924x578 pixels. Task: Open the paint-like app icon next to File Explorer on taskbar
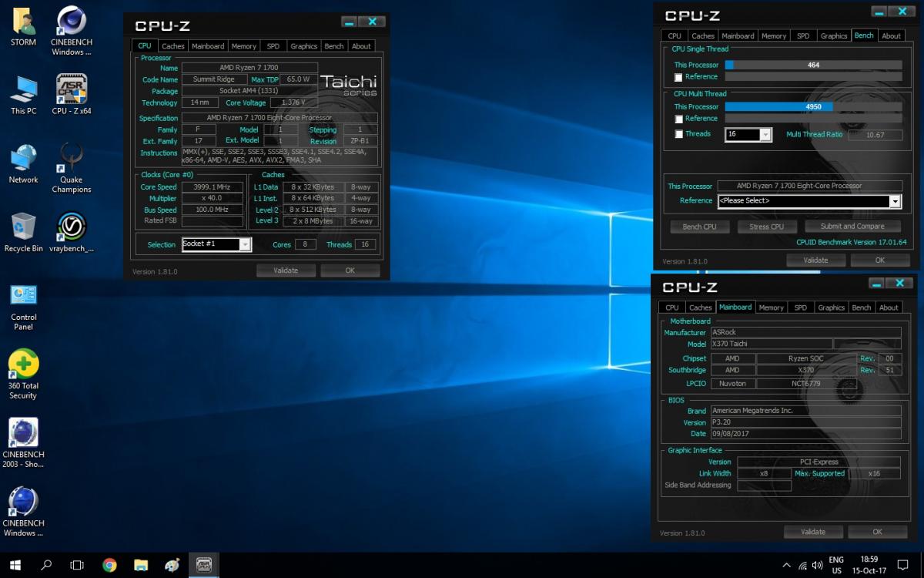click(172, 565)
